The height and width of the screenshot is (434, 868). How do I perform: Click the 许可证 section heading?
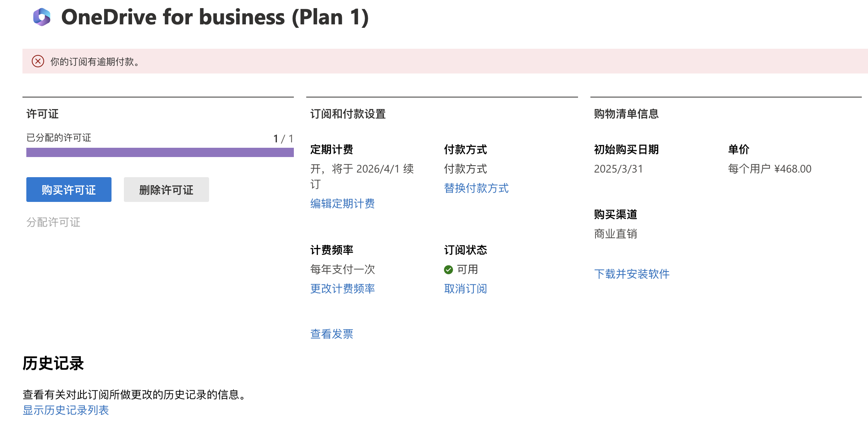click(x=43, y=114)
